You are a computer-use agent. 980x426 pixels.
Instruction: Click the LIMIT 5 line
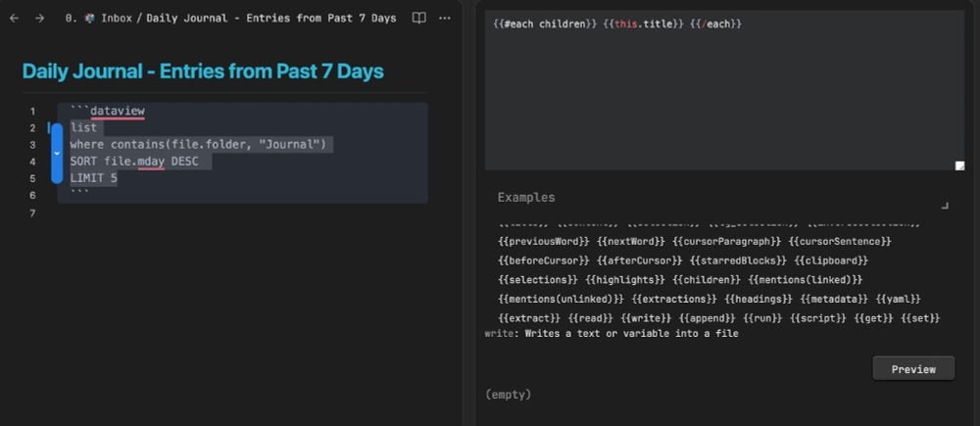pos(93,178)
